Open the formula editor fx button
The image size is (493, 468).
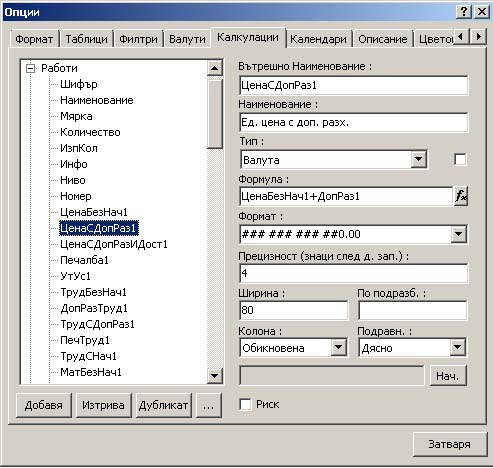point(461,196)
